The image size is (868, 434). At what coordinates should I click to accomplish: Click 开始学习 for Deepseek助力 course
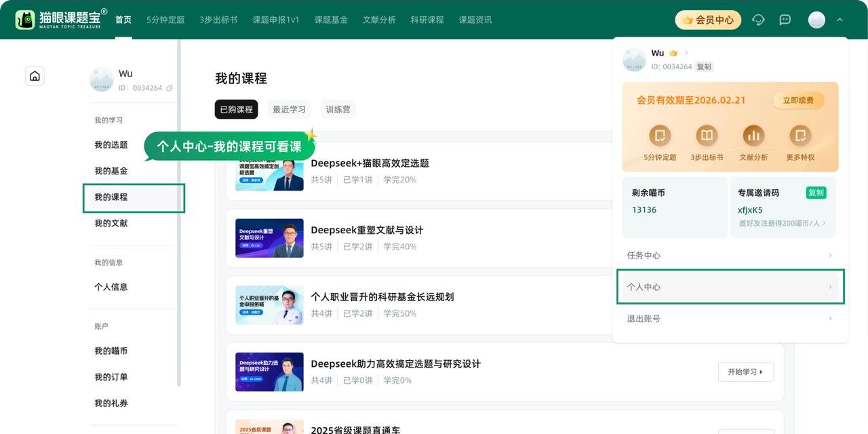746,372
